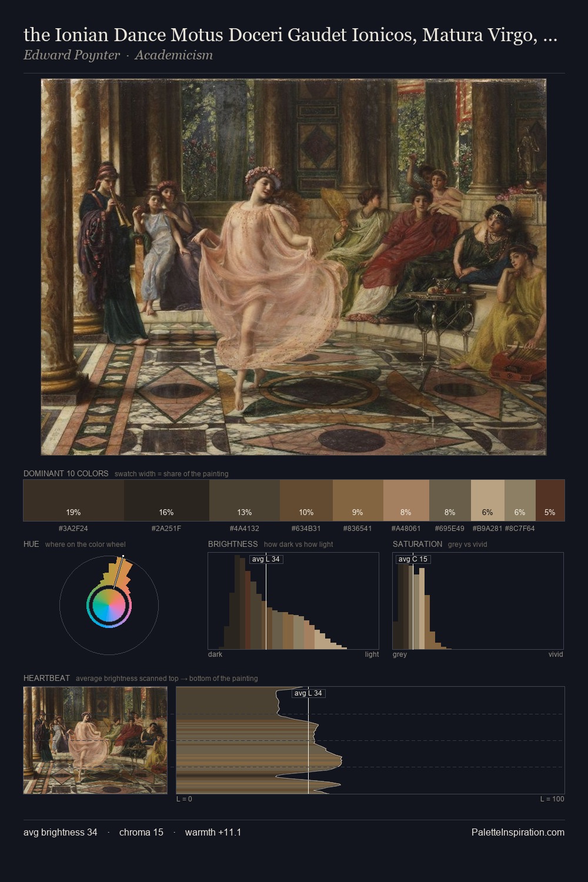Click the HEARTBEAT section heading
This screenshot has width=588, height=882.
[x=46, y=678]
